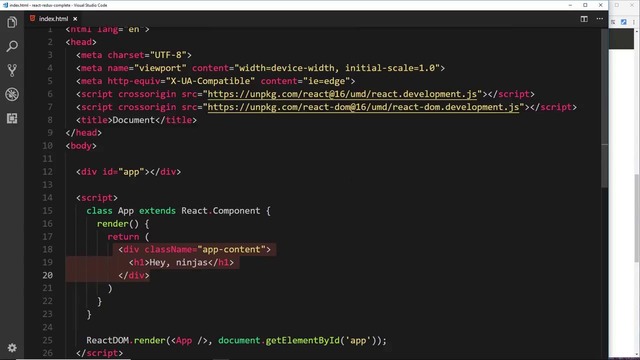Place cursor in 'Hey, ninjas' text
Screen dimensions: 640x360
pyautogui.click(x=179, y=262)
